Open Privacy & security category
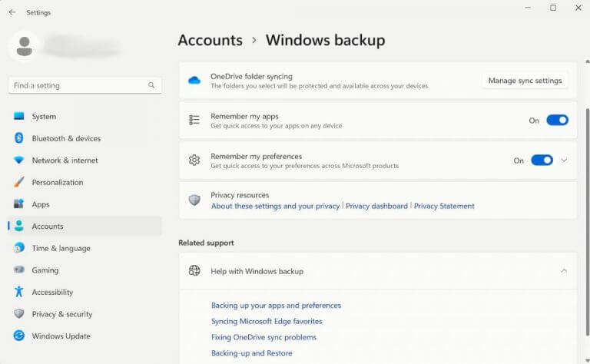 85,314
